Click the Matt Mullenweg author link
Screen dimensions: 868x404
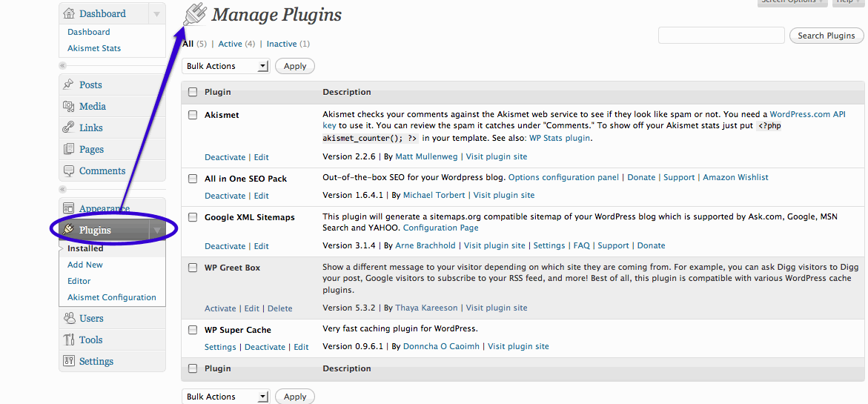pos(426,156)
